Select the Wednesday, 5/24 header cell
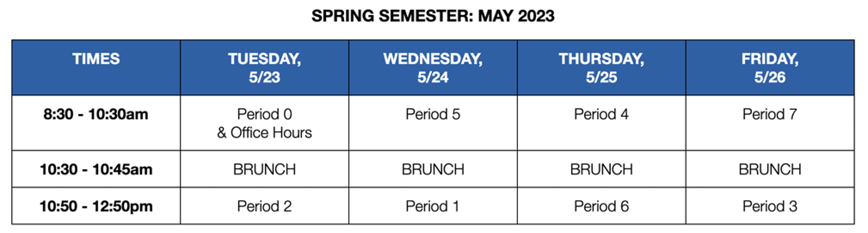 [x=433, y=68]
